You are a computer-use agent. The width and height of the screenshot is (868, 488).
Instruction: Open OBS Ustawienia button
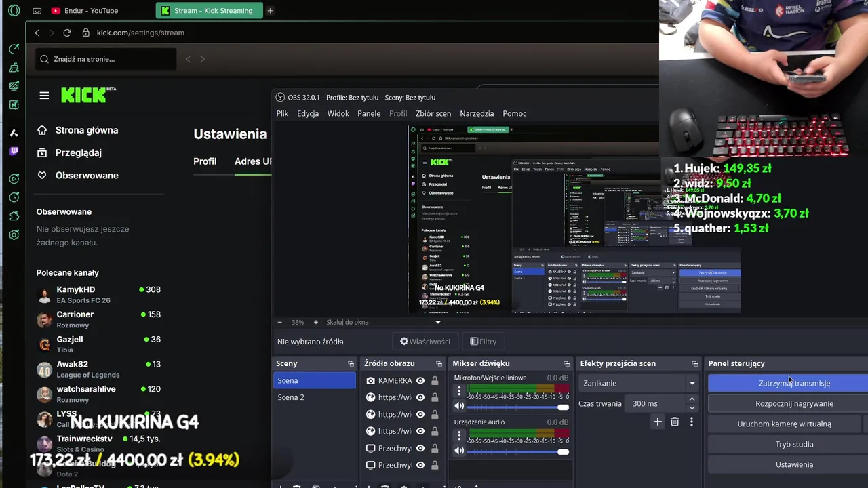tap(794, 464)
